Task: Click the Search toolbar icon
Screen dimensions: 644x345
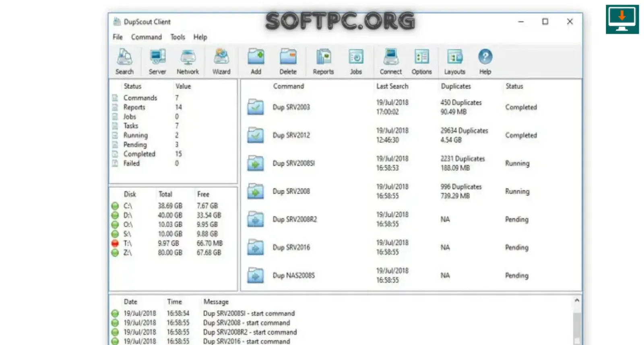Action: (124, 61)
